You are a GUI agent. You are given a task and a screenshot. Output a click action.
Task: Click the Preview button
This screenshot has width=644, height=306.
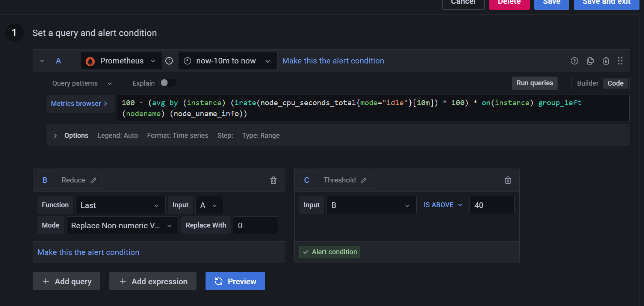(x=235, y=281)
